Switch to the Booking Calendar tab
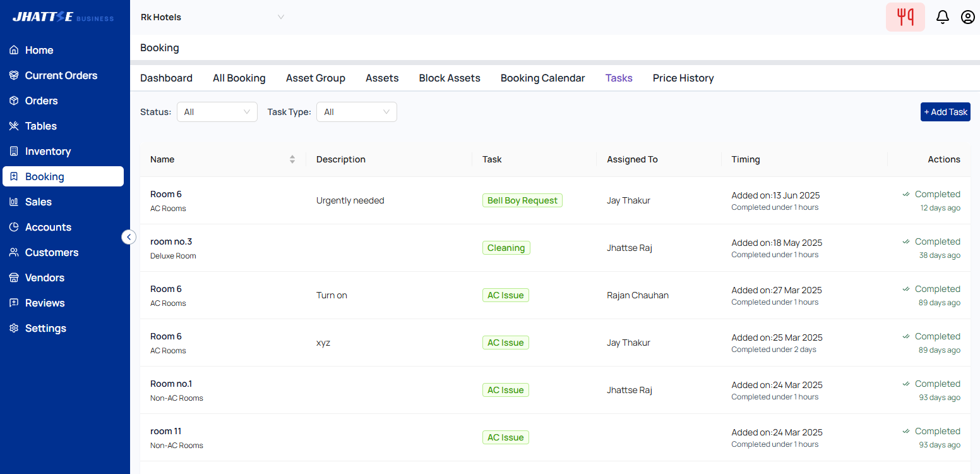The image size is (980, 474). [x=542, y=78]
